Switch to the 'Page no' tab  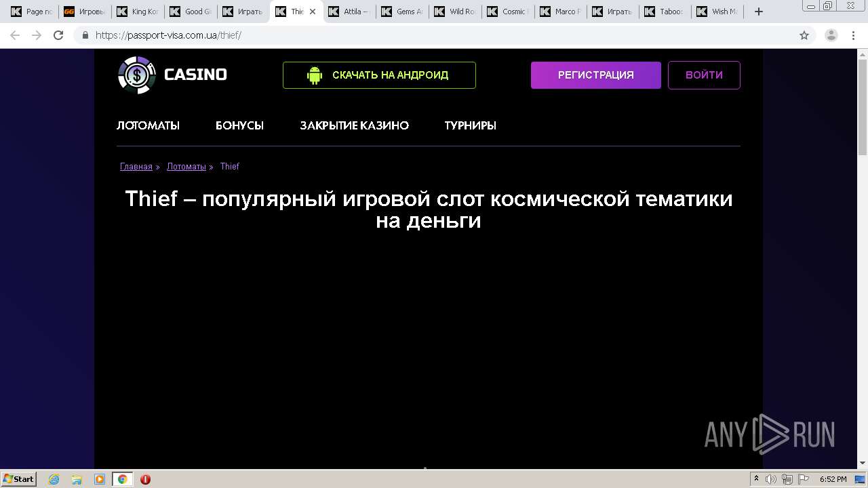pyautogui.click(x=32, y=12)
